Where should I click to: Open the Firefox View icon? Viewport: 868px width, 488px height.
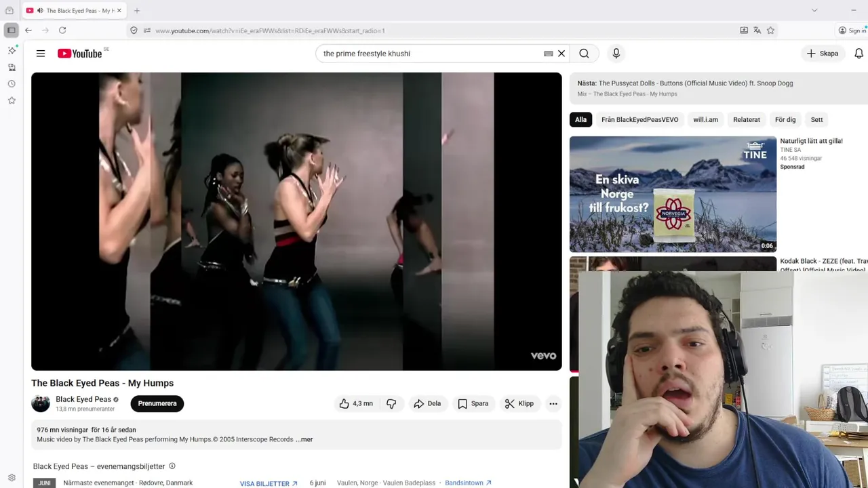(x=9, y=11)
